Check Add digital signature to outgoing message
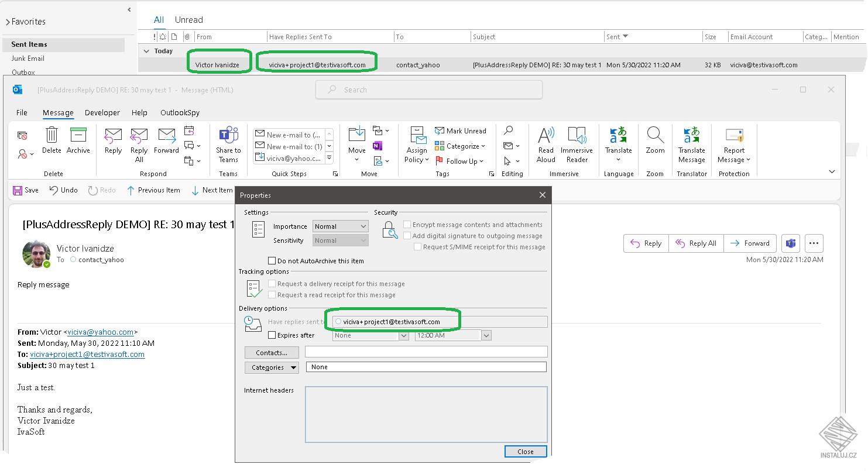Viewport: 868px width, 471px height. 407,236
